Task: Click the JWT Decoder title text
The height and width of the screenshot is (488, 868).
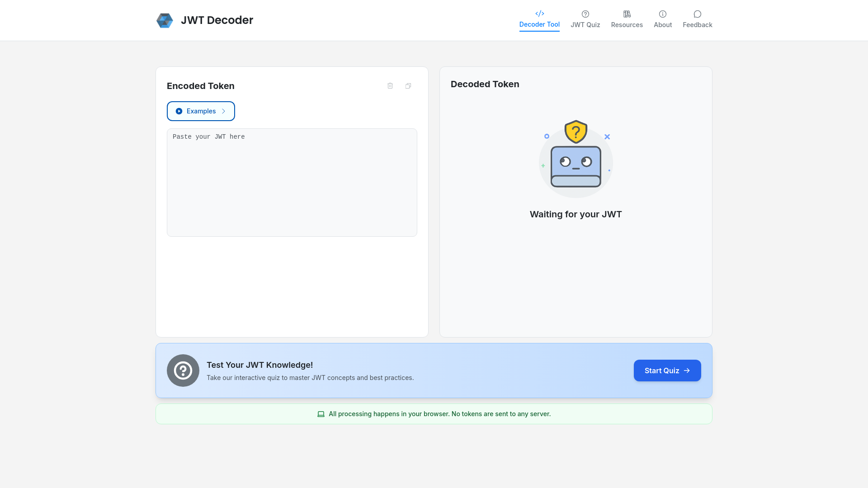Action: click(217, 20)
